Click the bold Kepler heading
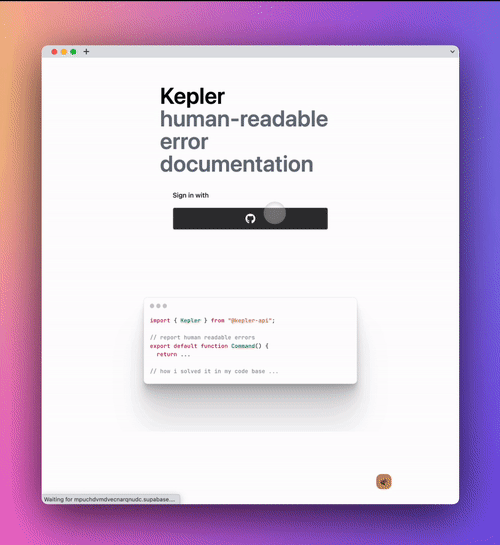Screen dimensions: 500x545 (x=192, y=96)
